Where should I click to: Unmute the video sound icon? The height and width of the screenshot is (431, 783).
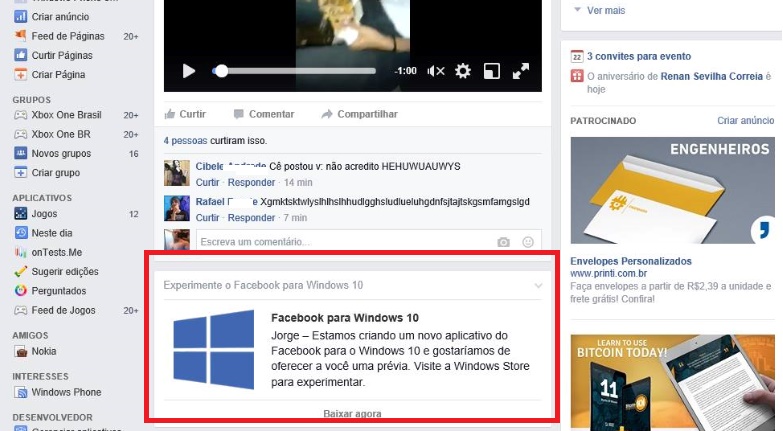(x=436, y=71)
